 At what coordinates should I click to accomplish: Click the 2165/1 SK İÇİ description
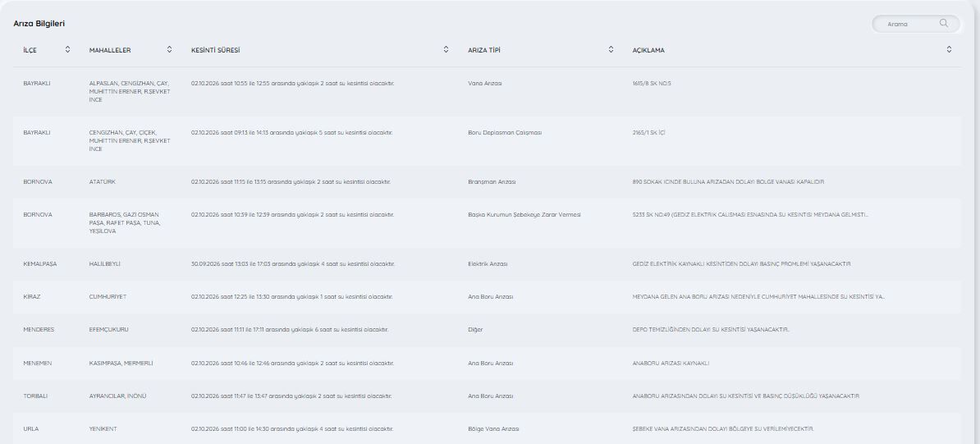click(x=648, y=133)
